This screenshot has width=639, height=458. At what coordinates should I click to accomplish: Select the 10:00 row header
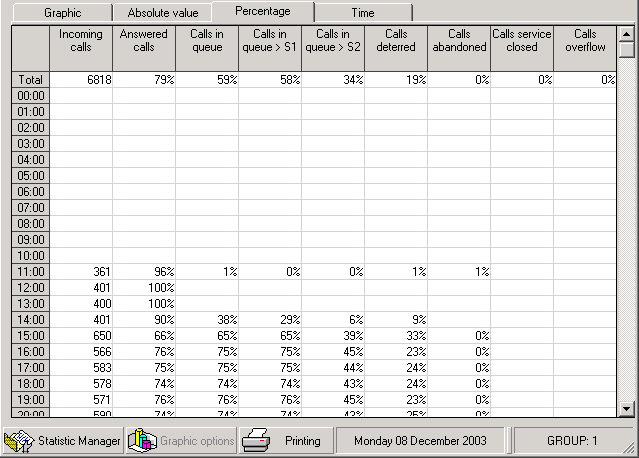tap(31, 255)
